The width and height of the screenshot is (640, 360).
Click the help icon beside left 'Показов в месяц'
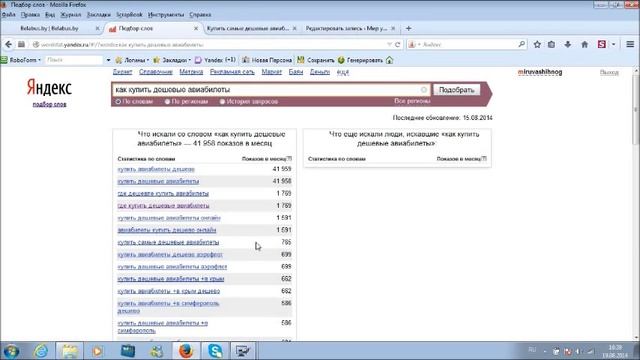(x=289, y=159)
